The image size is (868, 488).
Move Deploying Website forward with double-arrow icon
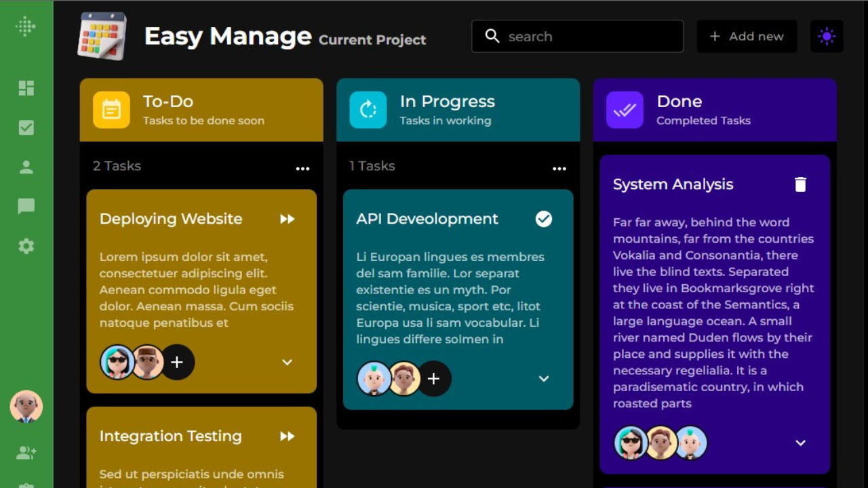click(288, 219)
